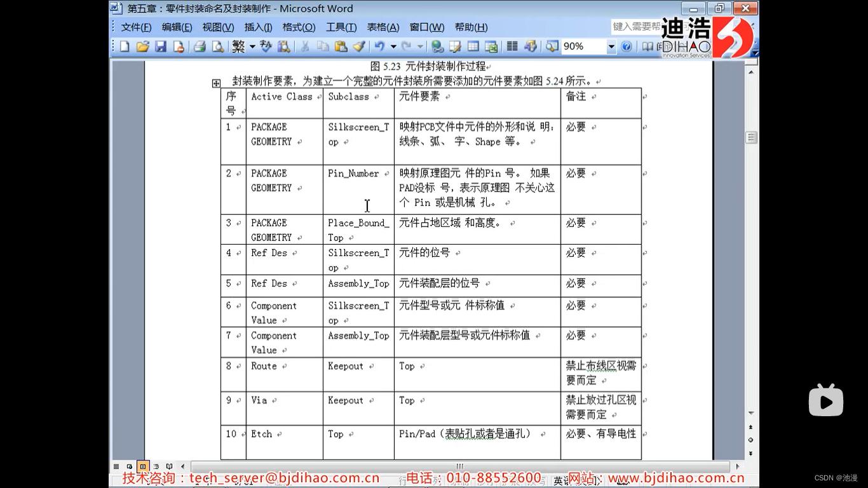Click the Copy icon
Screen dimensions: 868x488
tap(323, 46)
